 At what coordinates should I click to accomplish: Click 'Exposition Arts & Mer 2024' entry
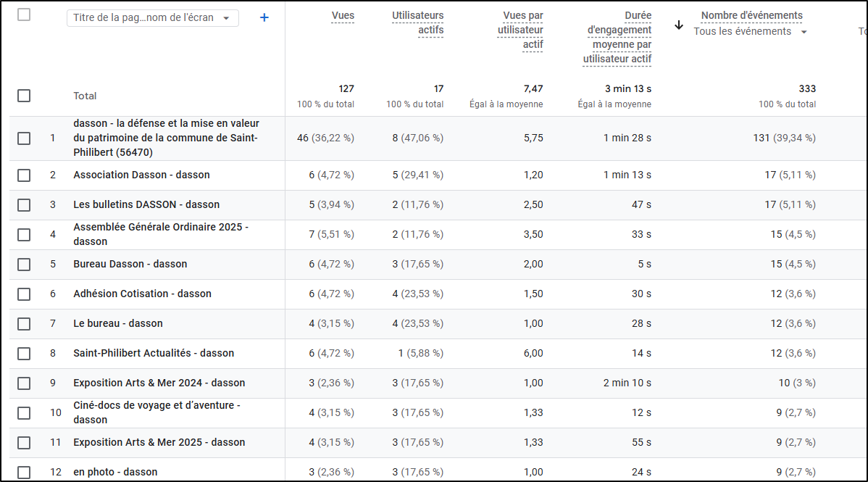coord(159,383)
